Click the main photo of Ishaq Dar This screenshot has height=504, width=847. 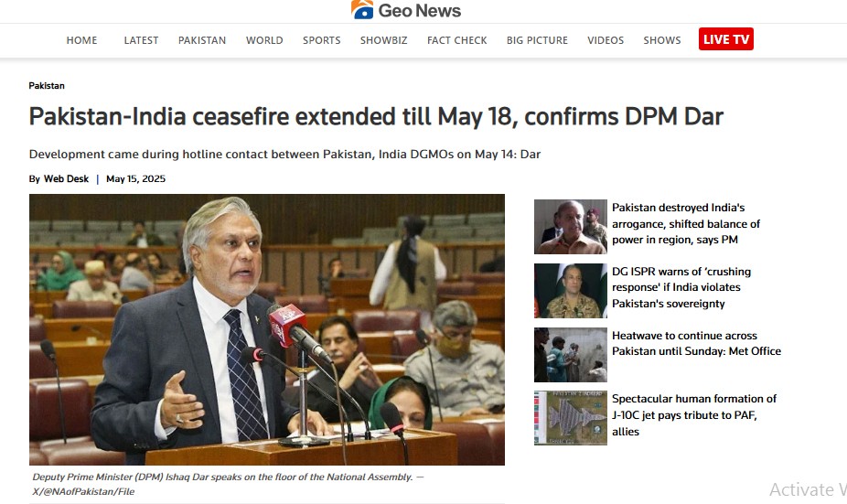point(267,329)
